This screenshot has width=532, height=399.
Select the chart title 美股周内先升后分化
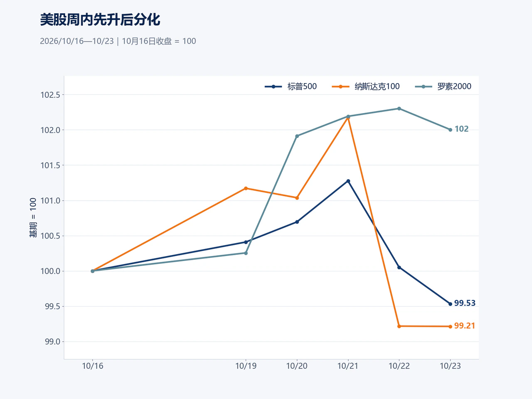tap(100, 20)
